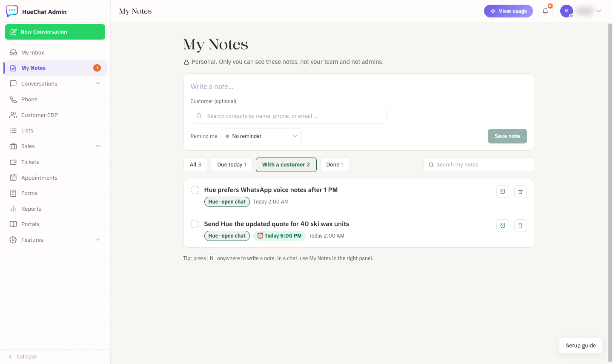
Task: Open the Setup guide
Action: coord(581,346)
